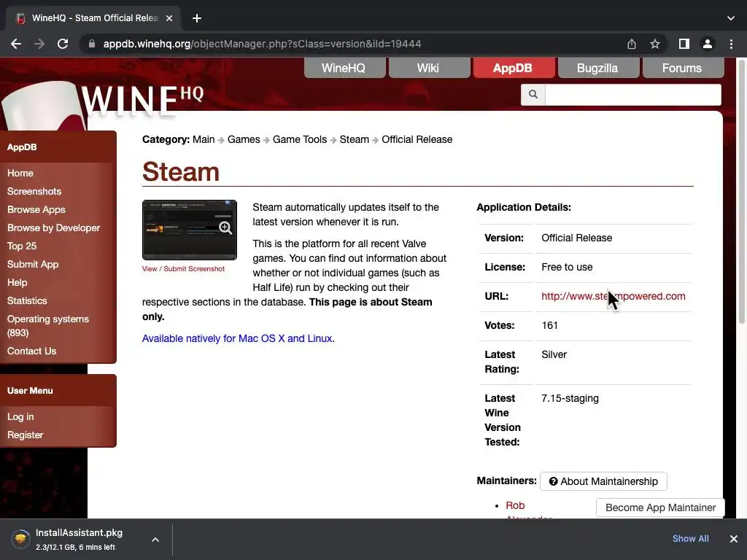This screenshot has height=560, width=747.
Task: Click the Silver rating value
Action: click(x=554, y=355)
